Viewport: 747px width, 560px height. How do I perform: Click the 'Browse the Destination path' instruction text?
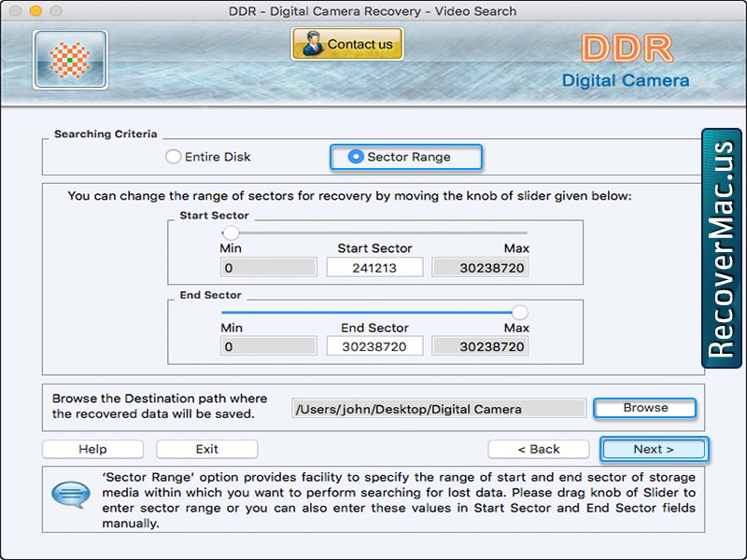pyautogui.click(x=160, y=406)
